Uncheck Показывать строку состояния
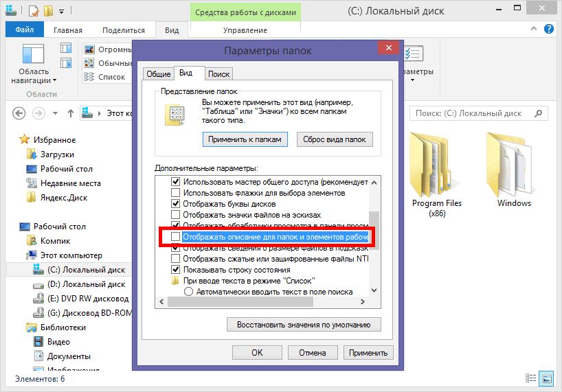562x392 pixels. (175, 270)
